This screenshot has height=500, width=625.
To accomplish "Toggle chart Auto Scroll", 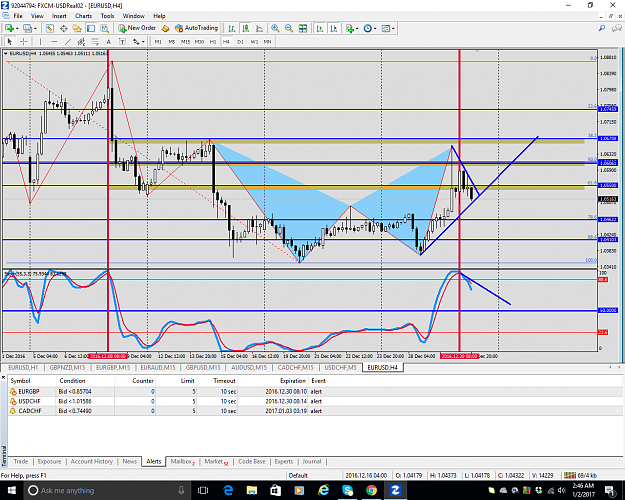I will point(320,28).
